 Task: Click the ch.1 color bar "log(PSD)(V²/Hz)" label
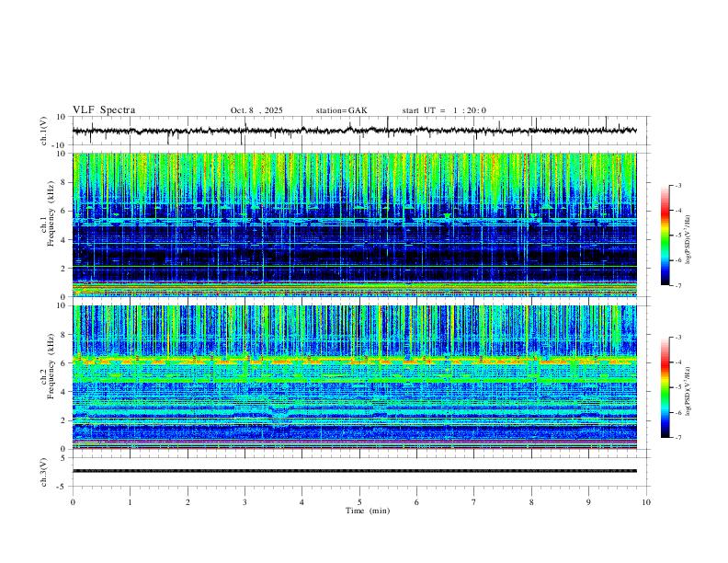click(688, 240)
